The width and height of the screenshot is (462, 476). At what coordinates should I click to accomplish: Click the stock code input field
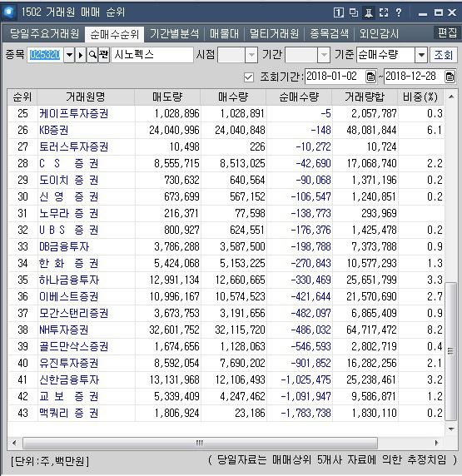point(45,55)
